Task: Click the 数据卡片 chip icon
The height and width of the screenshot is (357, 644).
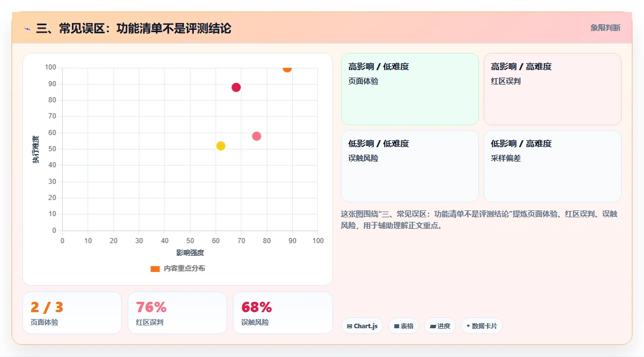Action: click(x=468, y=326)
